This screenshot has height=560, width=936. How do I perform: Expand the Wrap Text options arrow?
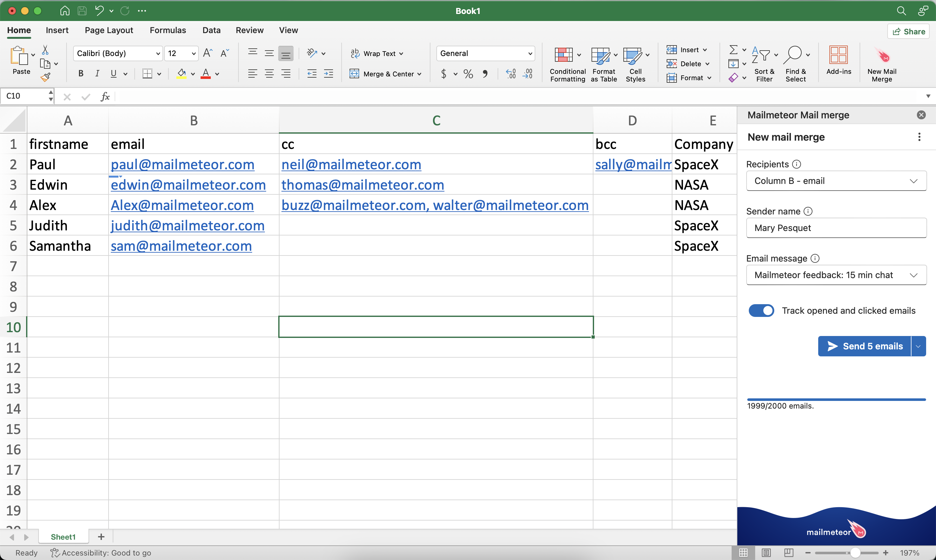click(401, 53)
